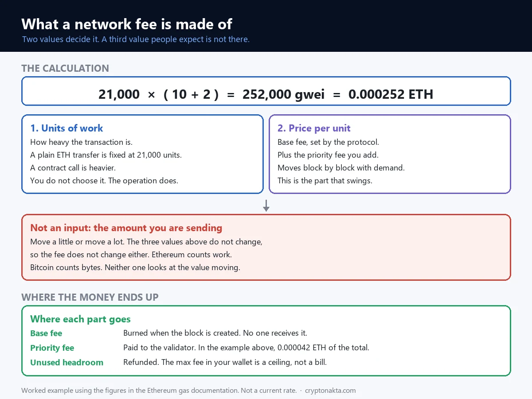The width and height of the screenshot is (532, 399).
Task: Click the '1. Units of work' heading
Action: tap(66, 128)
